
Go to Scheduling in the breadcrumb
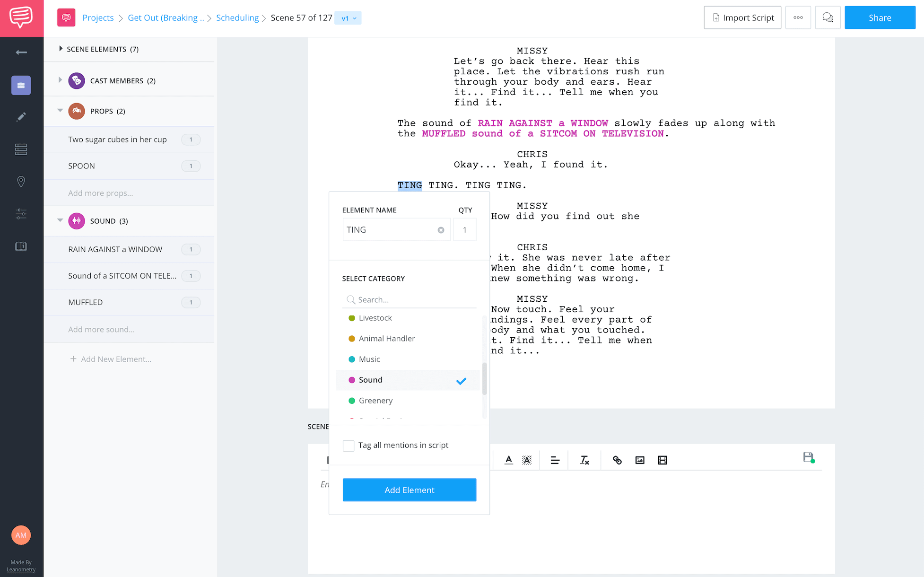237,17
